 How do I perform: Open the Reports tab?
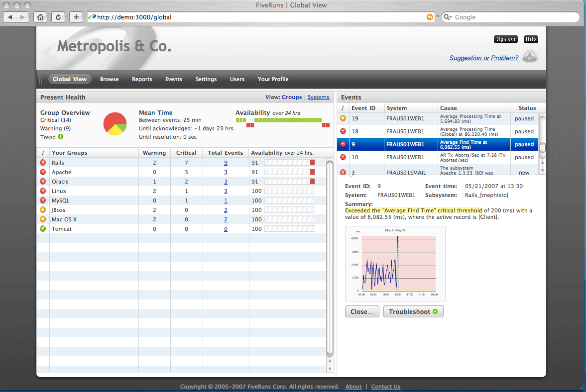coord(142,79)
